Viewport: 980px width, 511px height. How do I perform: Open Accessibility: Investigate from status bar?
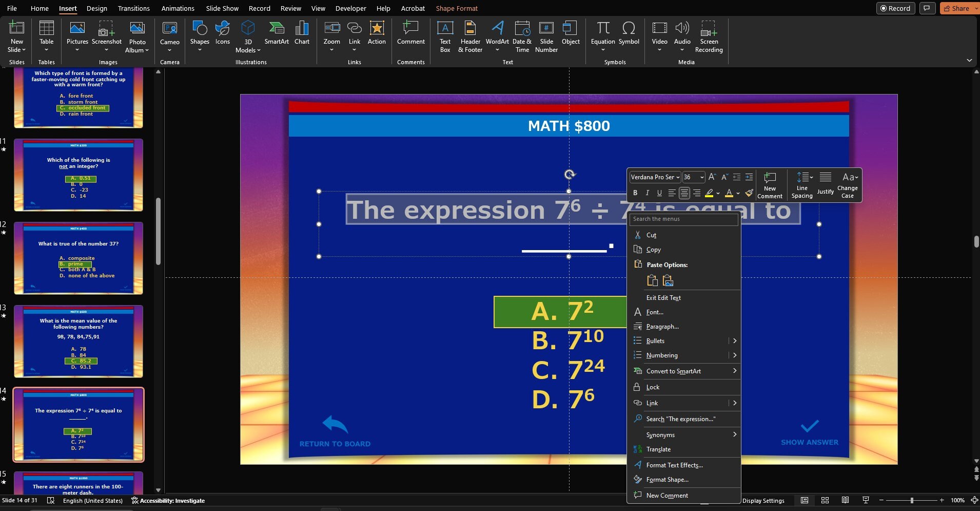172,500
